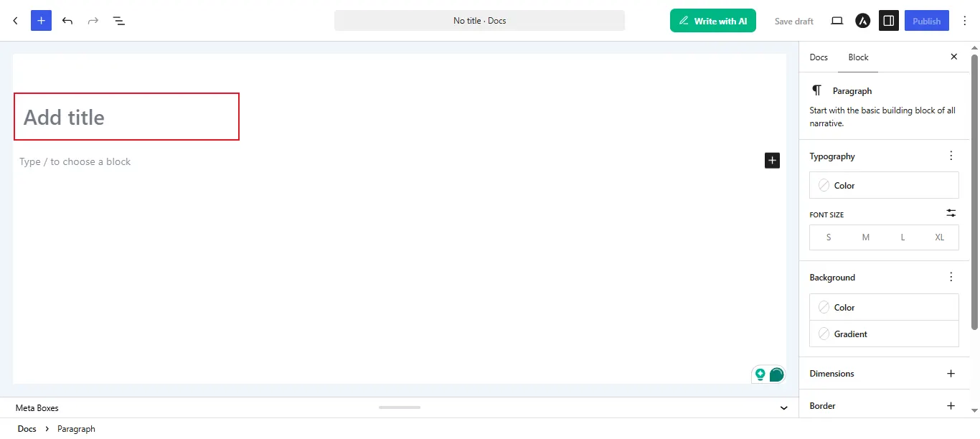Click Save draft
The height and width of the screenshot is (439, 980).
point(794,21)
